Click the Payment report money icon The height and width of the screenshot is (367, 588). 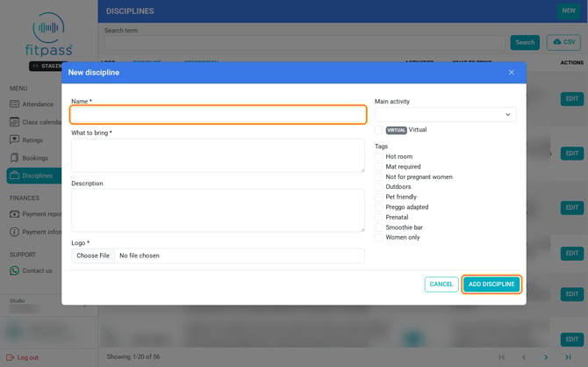(x=14, y=214)
